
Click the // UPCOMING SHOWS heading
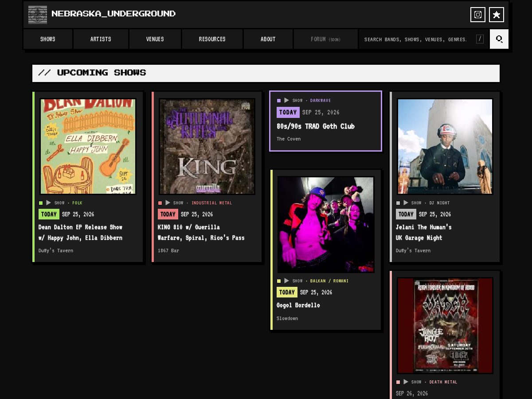(92, 73)
